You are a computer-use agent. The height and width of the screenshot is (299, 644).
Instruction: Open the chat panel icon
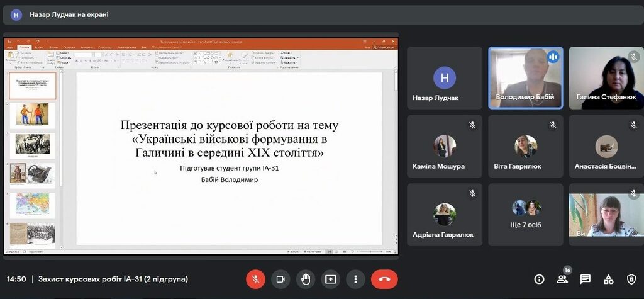click(x=585, y=279)
